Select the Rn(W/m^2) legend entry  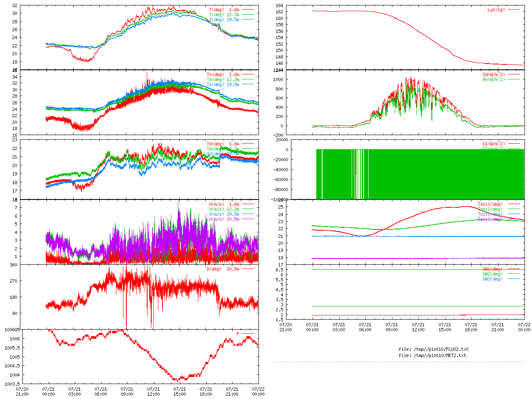click(493, 79)
